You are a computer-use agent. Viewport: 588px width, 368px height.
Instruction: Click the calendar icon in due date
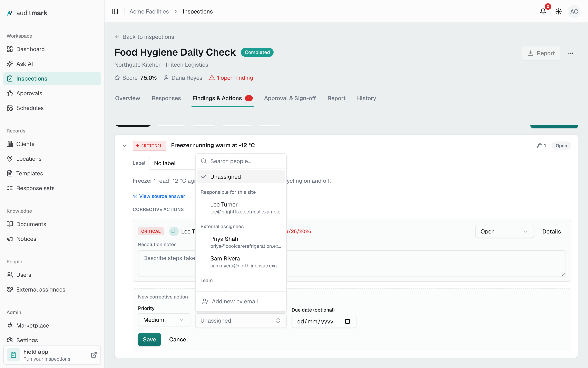[x=347, y=321]
